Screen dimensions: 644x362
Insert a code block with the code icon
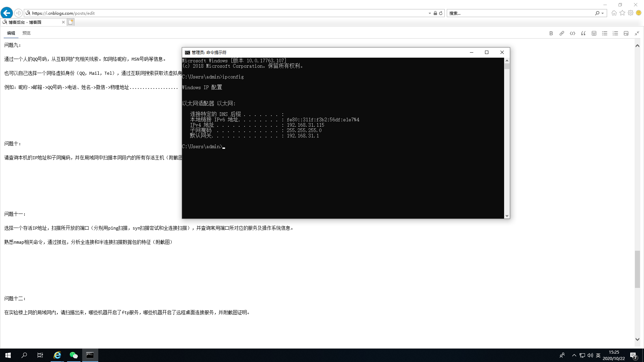[x=573, y=33]
